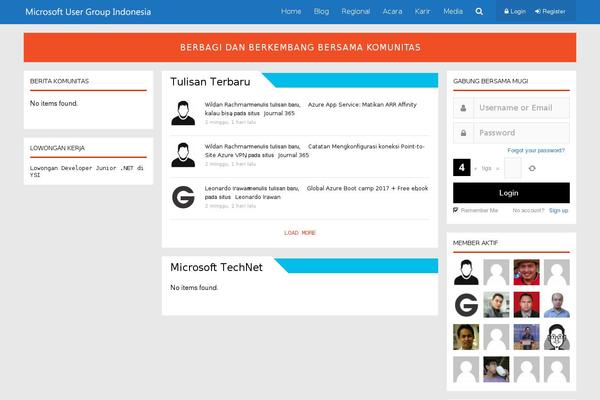This screenshot has width=600, height=400.
Task: Toggle the Remember Me checkbox
Action: coord(455,210)
